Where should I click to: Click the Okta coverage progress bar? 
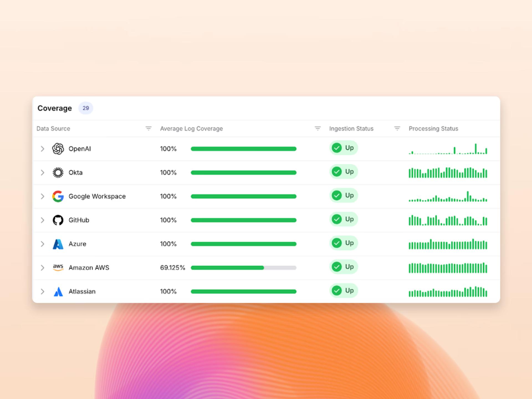point(244,173)
